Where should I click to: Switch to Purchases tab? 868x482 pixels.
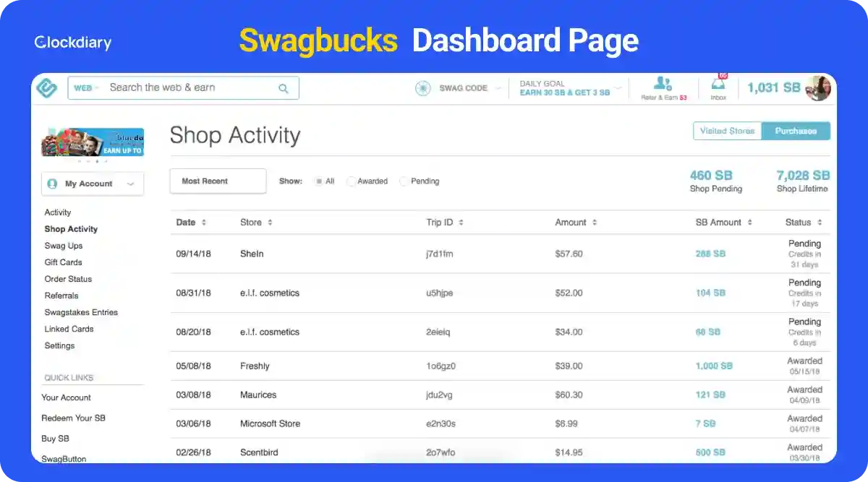tap(796, 131)
